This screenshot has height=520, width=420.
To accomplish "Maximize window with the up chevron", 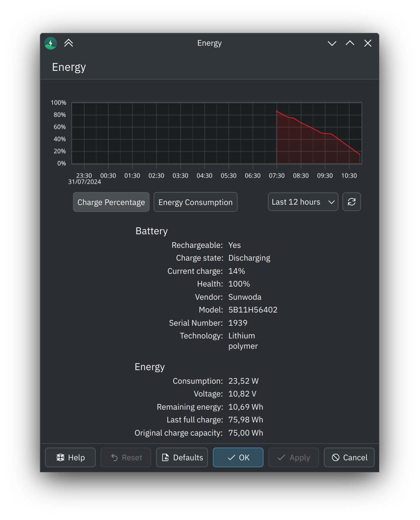I will (350, 43).
